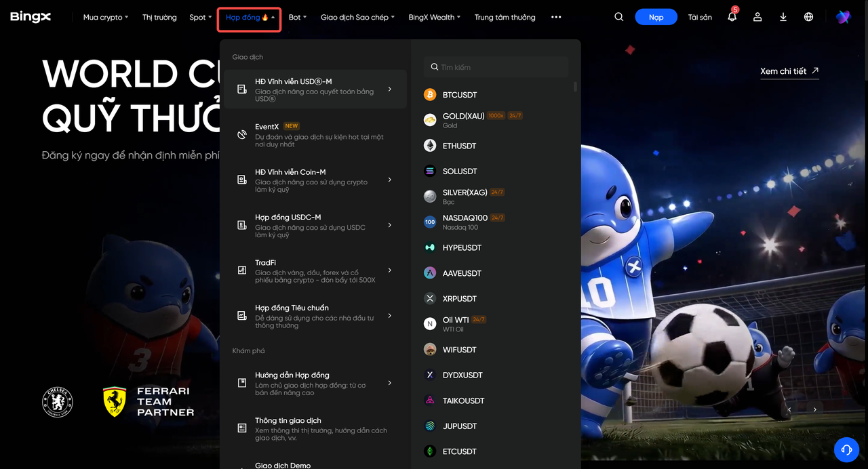Expand HĐ Vĩnh viễn Coin-M submenu arrow
Image resolution: width=868 pixels, height=469 pixels.
point(390,180)
